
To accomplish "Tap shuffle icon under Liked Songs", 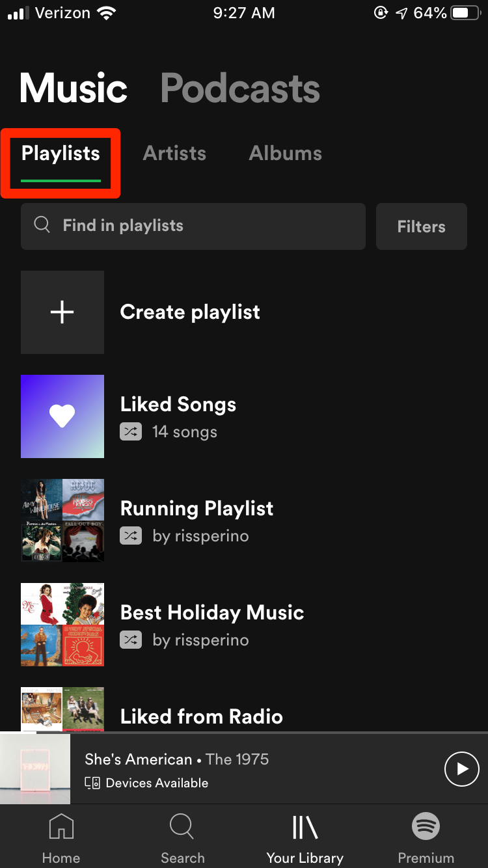I will [x=131, y=432].
